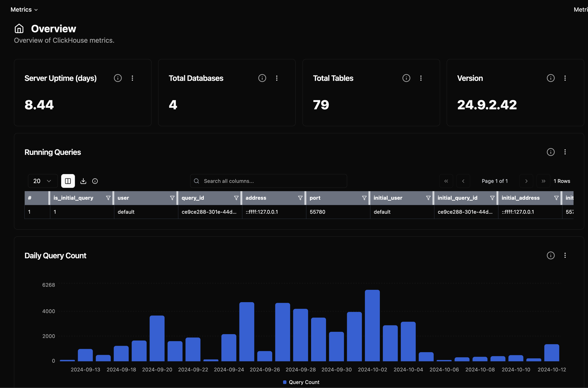This screenshot has height=388, width=588.
Task: Toggle column visibility button in table toolbar
Action: click(68, 181)
